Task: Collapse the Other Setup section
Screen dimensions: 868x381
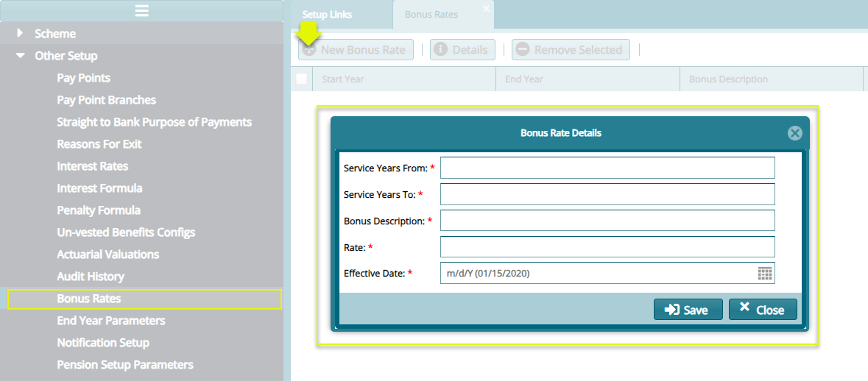Action: 20,56
